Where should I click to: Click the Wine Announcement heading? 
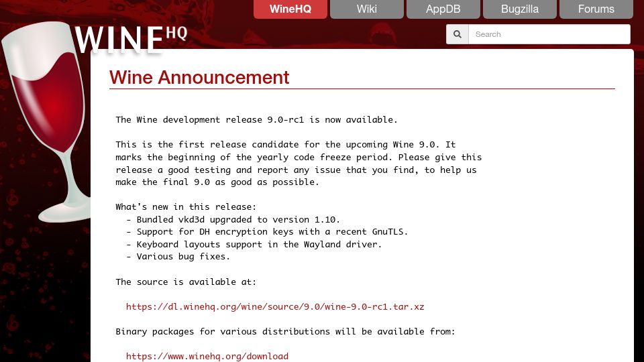[x=199, y=78]
